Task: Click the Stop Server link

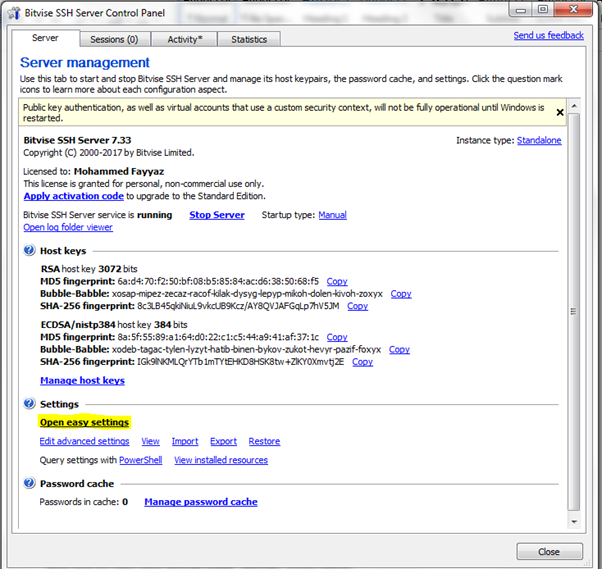Action: click(217, 215)
